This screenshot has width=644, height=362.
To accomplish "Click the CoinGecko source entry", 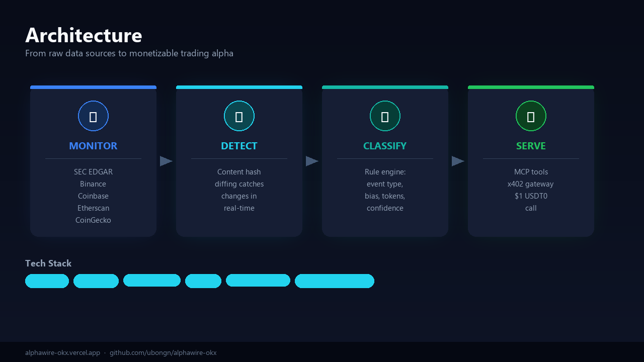I will coord(93,220).
